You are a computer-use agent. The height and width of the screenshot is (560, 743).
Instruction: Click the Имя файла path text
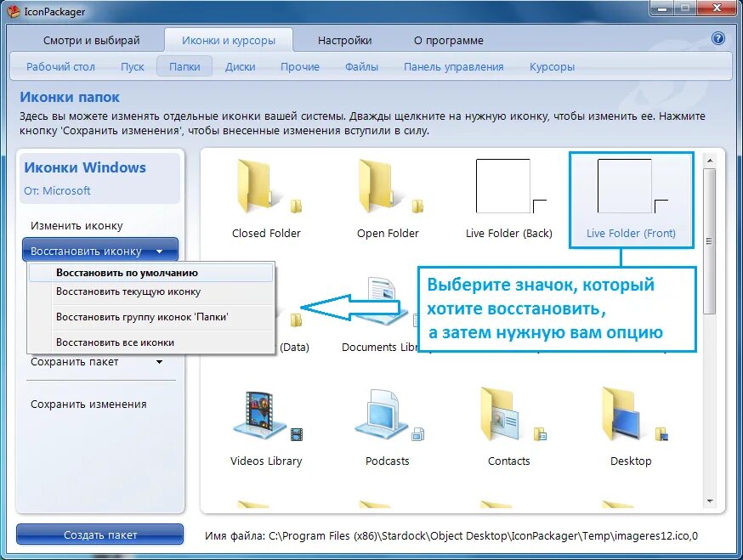451,536
